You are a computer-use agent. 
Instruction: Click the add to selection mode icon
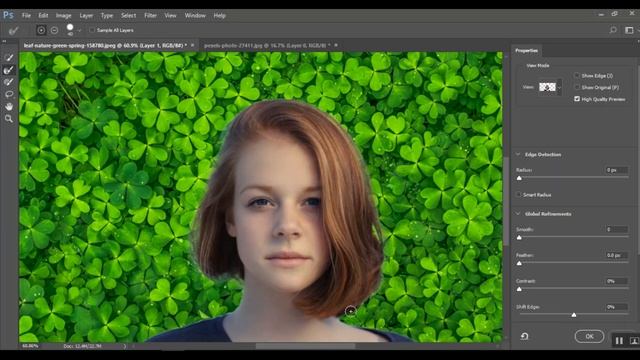point(41,30)
